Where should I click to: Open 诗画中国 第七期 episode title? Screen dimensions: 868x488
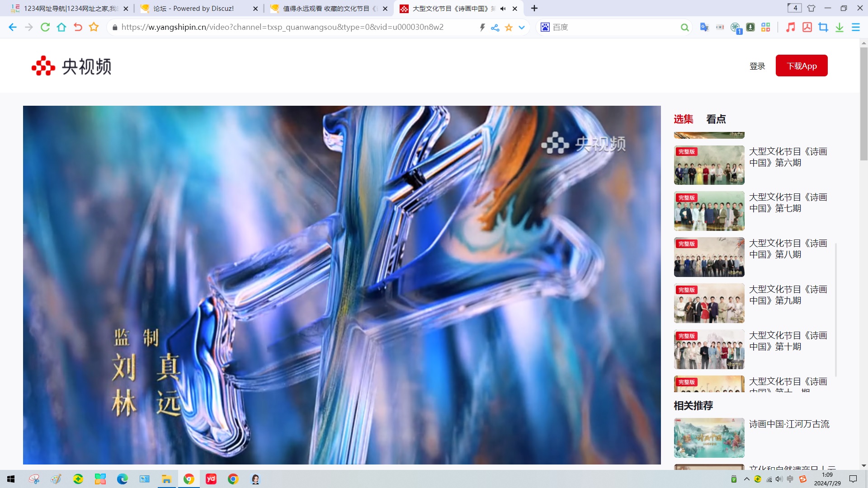[x=788, y=202]
